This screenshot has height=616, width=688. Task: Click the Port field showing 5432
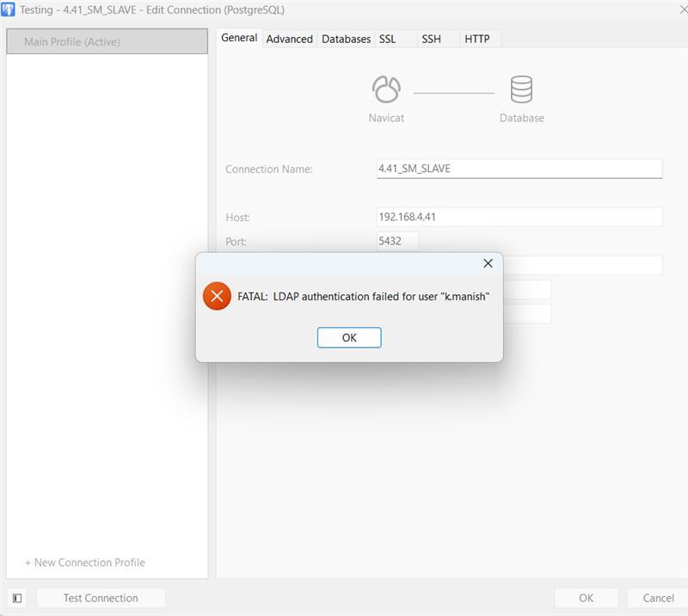[397, 241]
